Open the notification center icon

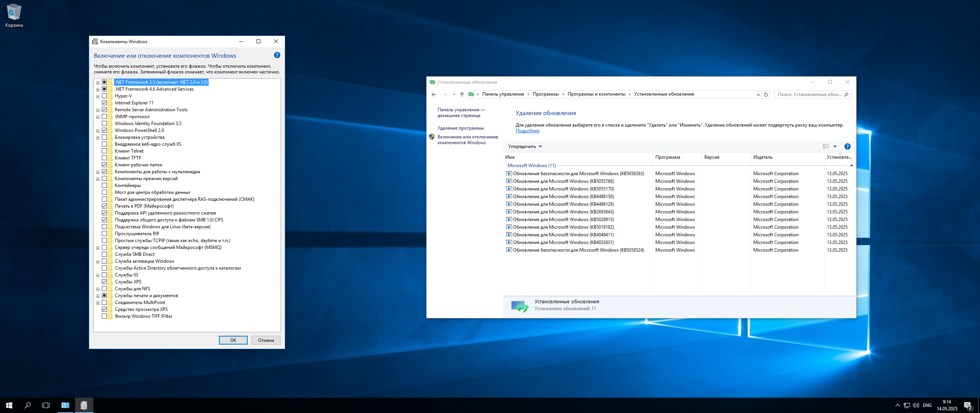pyautogui.click(x=968, y=406)
